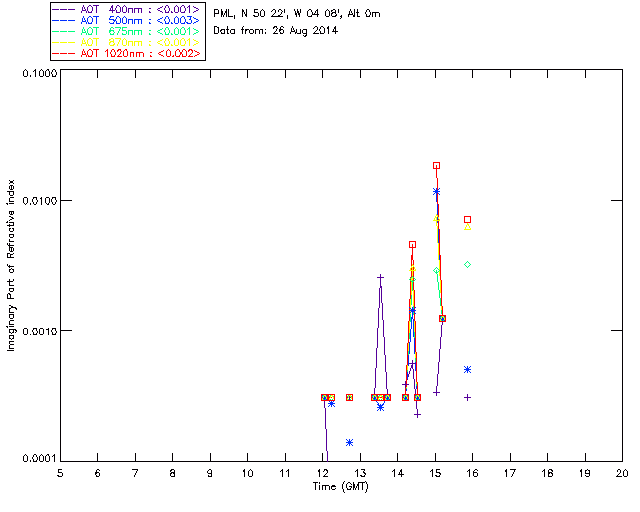Screen dimensions: 640x512
Task: Click the x-axis tick label 12
Action: coord(322,473)
